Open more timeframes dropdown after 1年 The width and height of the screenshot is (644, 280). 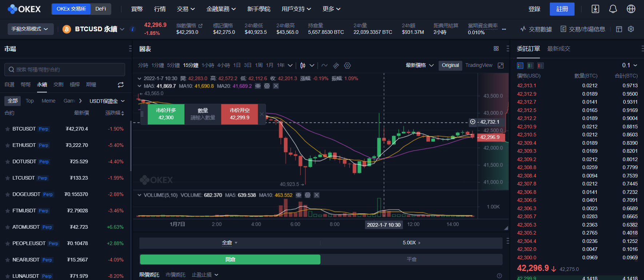click(x=290, y=65)
